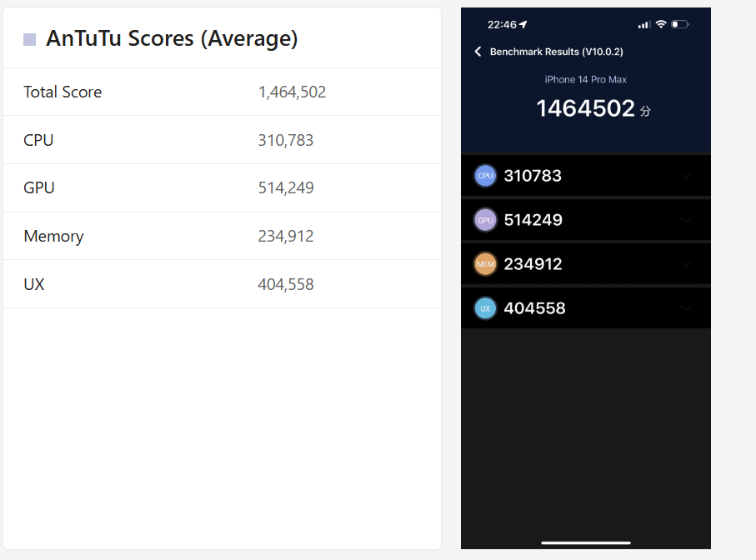Click the orange MEM badge icon

[x=485, y=264]
